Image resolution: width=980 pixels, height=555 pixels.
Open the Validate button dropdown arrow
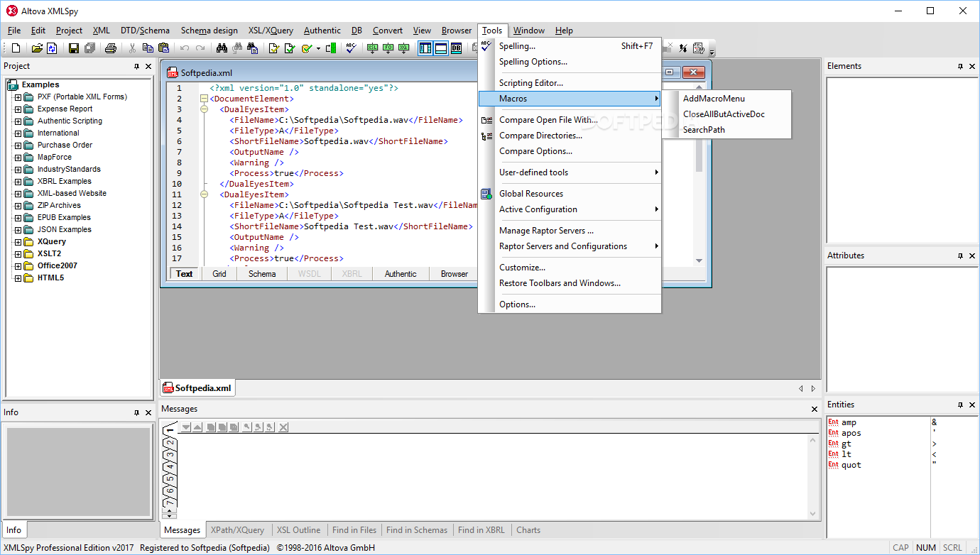[x=318, y=48]
